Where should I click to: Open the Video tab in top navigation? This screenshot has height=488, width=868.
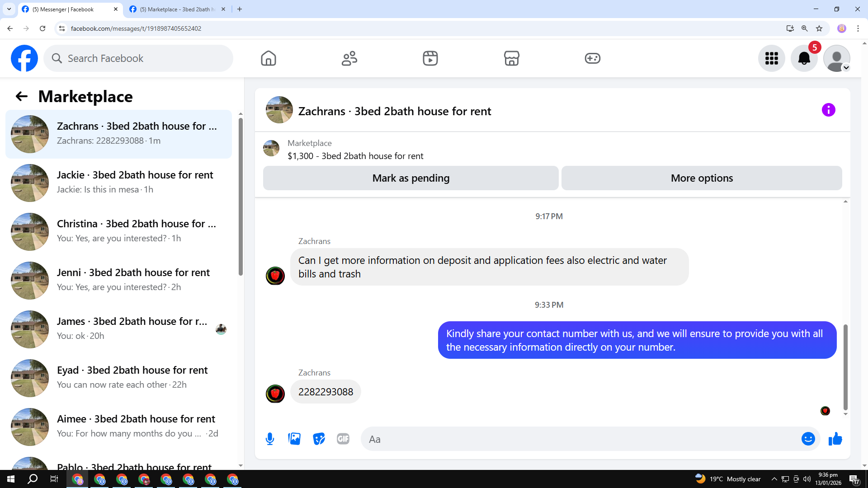click(x=430, y=58)
